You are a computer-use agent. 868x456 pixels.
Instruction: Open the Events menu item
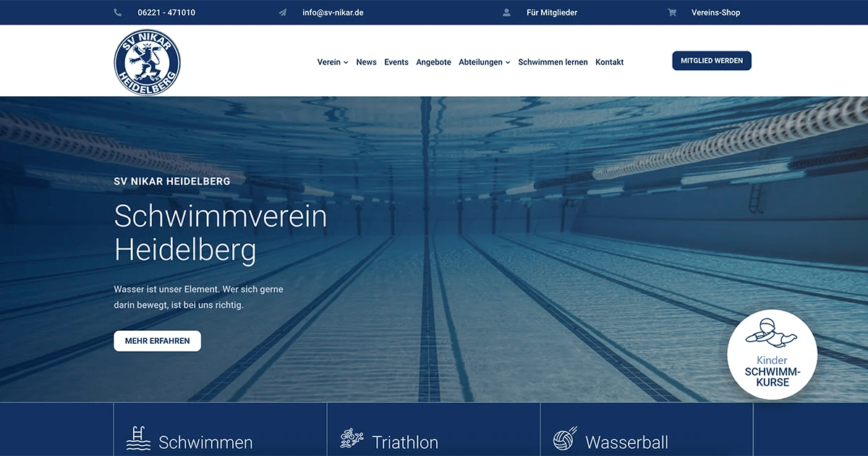tap(396, 62)
